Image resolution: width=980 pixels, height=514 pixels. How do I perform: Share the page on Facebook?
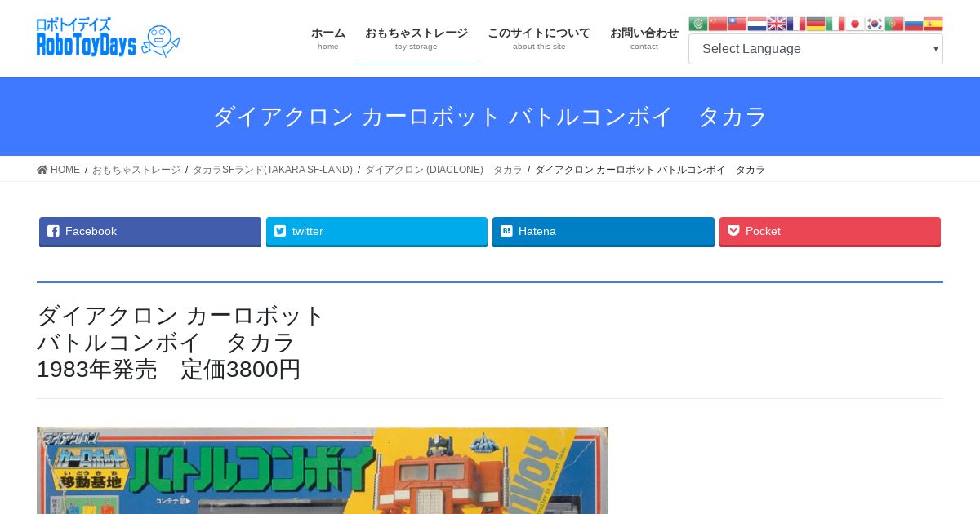150,232
